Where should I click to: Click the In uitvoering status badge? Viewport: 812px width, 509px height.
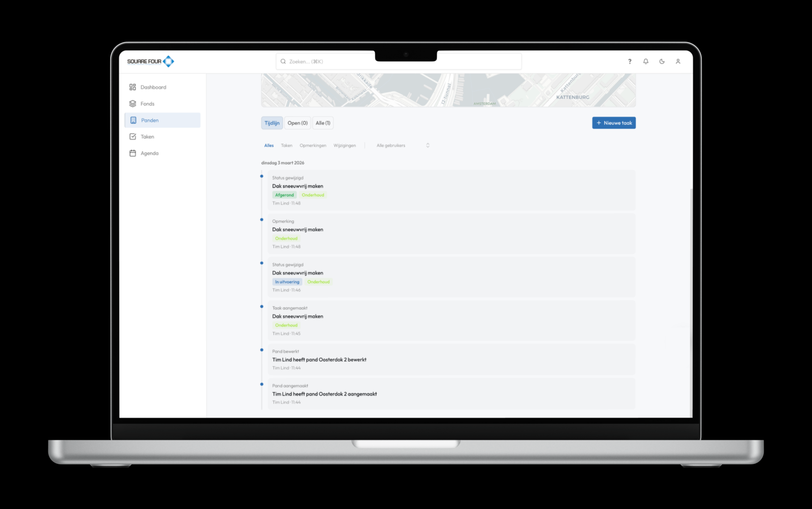coord(287,282)
